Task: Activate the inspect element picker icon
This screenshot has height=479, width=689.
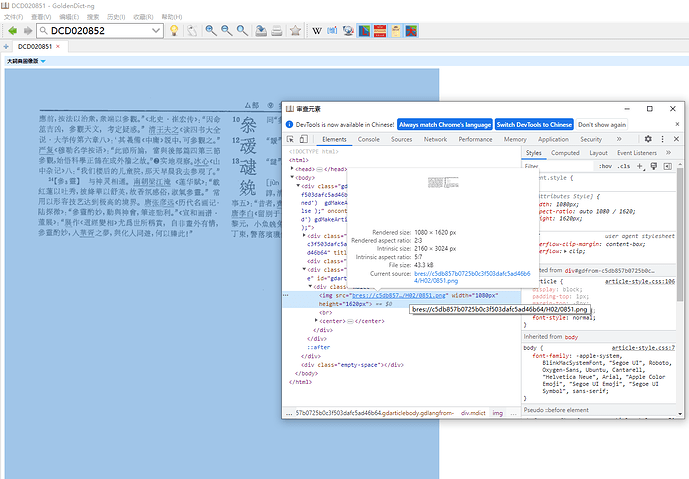Action: point(290,139)
